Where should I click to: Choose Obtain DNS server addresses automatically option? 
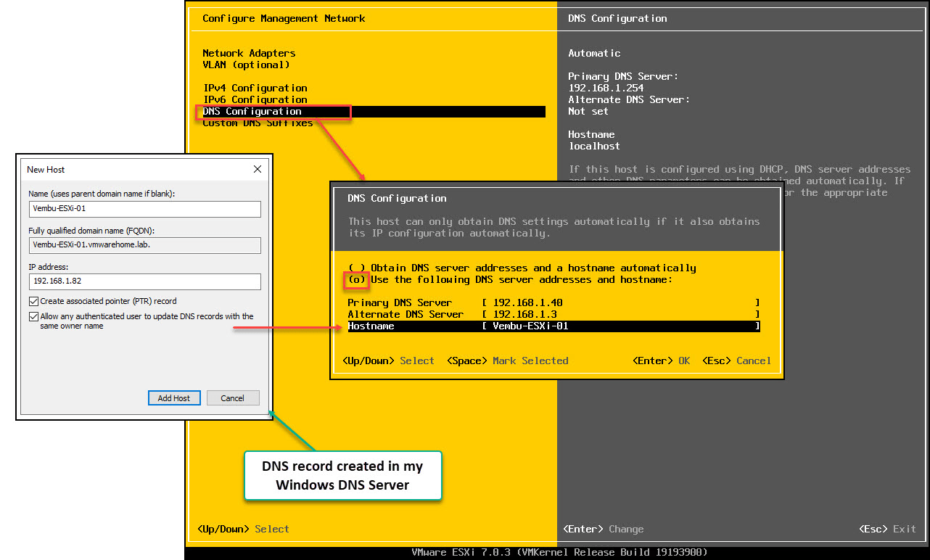[x=522, y=268]
